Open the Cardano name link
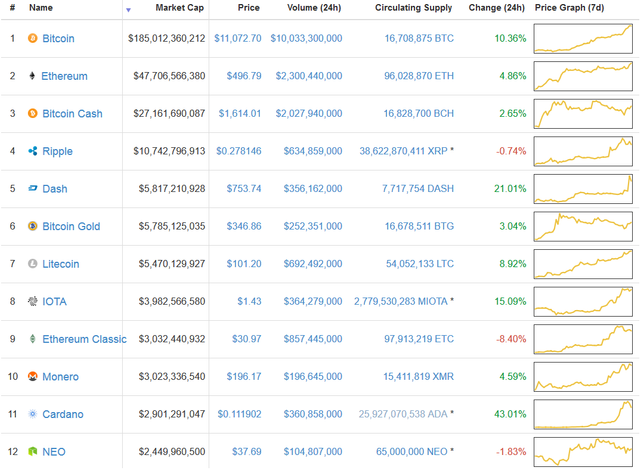 63,414
